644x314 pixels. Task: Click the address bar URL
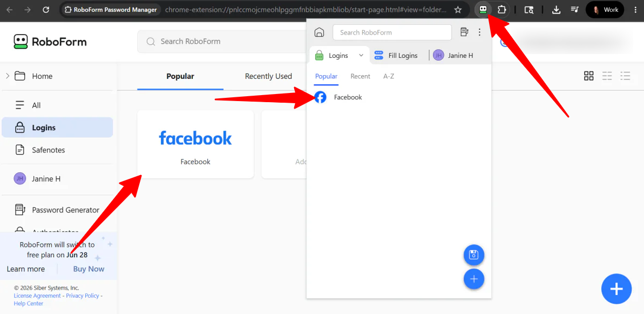click(x=306, y=9)
